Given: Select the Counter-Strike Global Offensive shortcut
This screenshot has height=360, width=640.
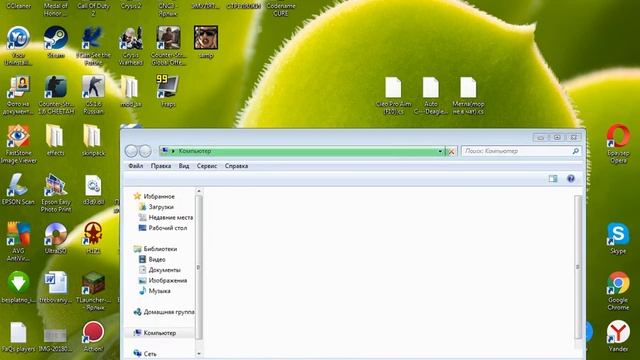Looking at the screenshot, I should tap(168, 46).
